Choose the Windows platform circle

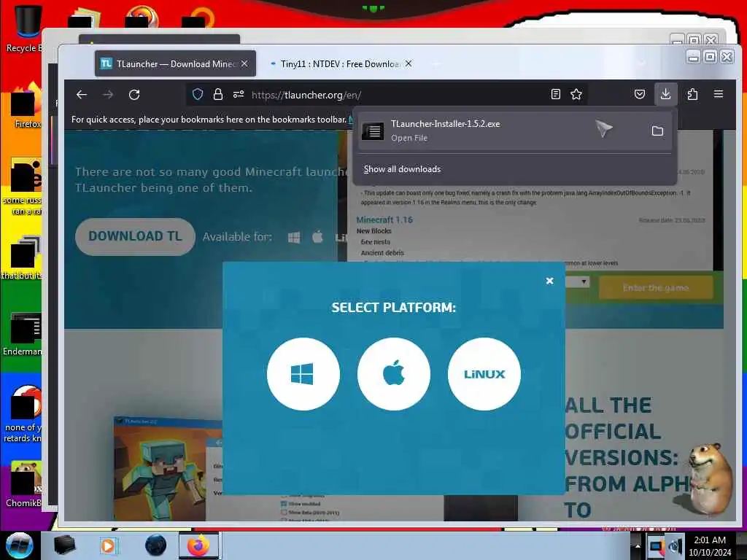[x=303, y=374]
